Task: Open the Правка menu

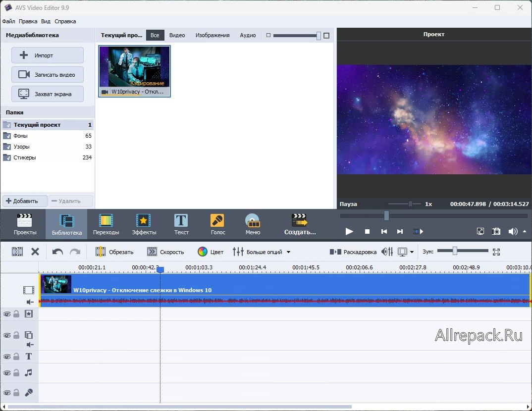Action: pos(28,21)
